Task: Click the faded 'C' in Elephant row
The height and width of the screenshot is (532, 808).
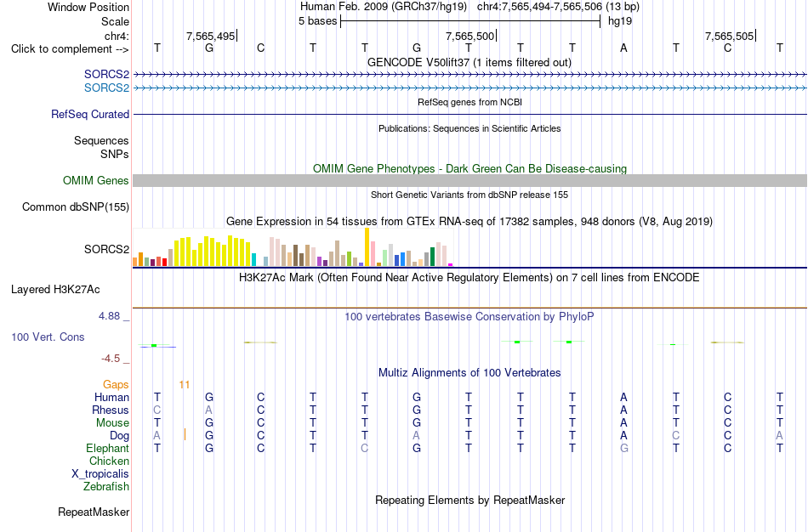Action: tap(364, 448)
